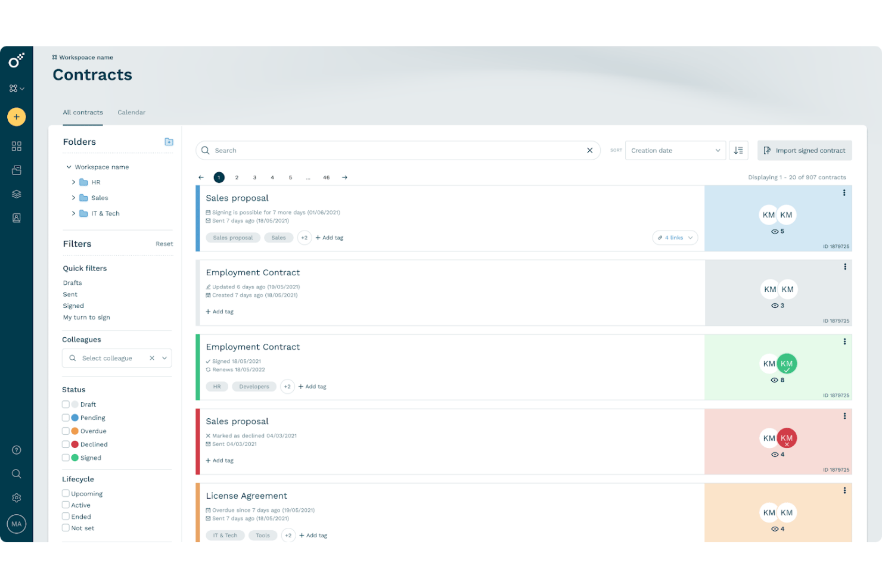
Task: Open options menu for first Sales proposal
Action: [x=844, y=193]
